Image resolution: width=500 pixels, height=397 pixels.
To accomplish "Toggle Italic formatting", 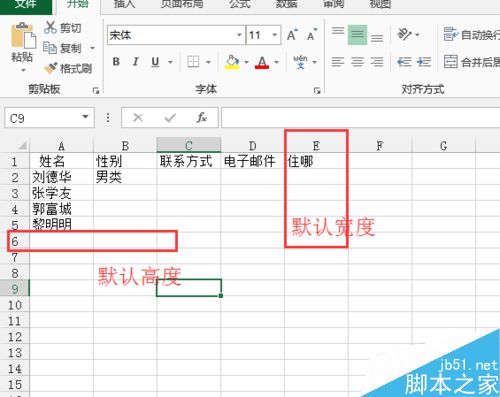I will point(135,62).
